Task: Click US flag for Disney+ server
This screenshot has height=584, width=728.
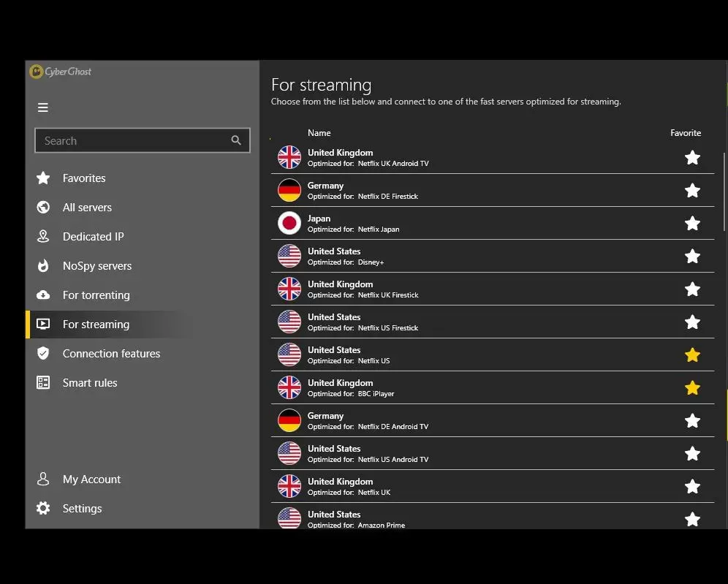Action: [289, 257]
